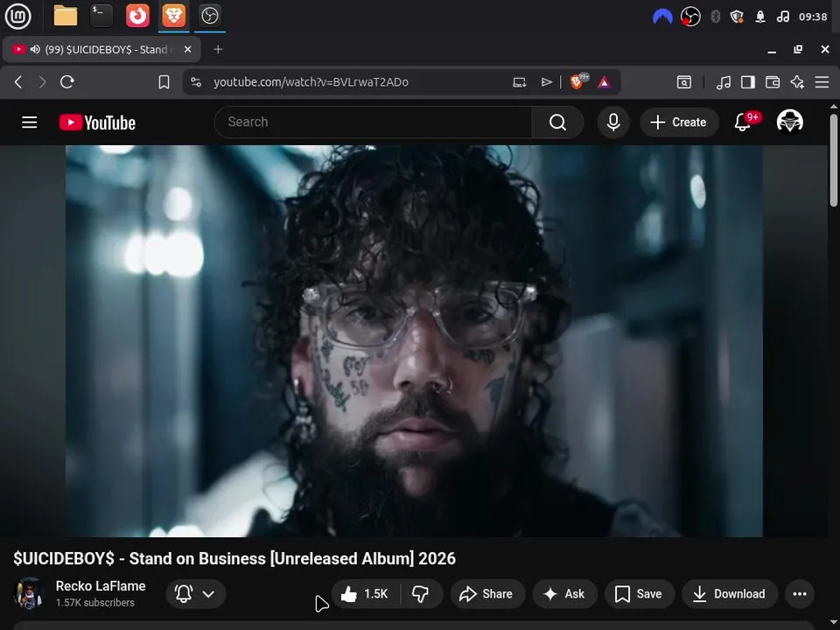Open the Linux Mint start menu
840x630 pixels.
pos(17,16)
